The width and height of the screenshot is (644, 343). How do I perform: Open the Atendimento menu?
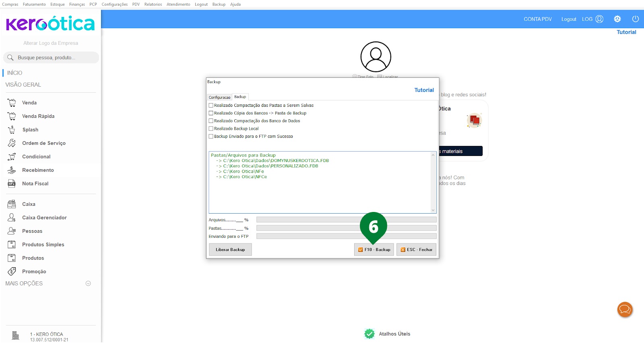coord(178,4)
